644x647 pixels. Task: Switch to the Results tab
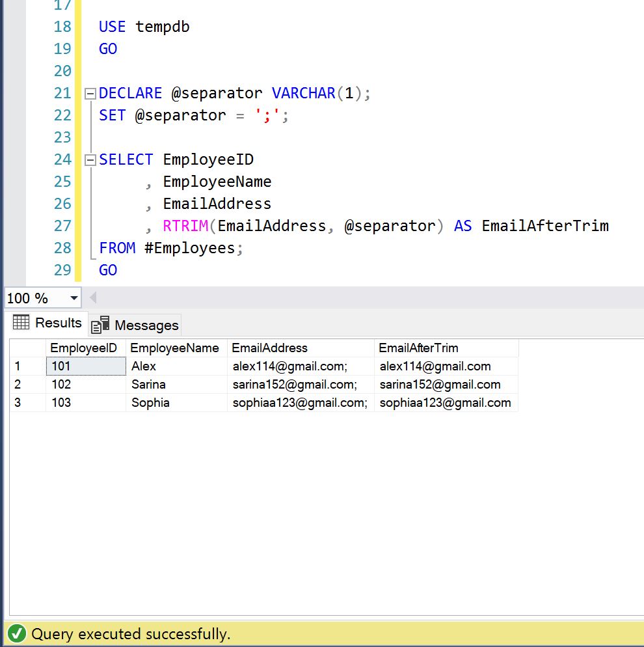click(x=47, y=323)
